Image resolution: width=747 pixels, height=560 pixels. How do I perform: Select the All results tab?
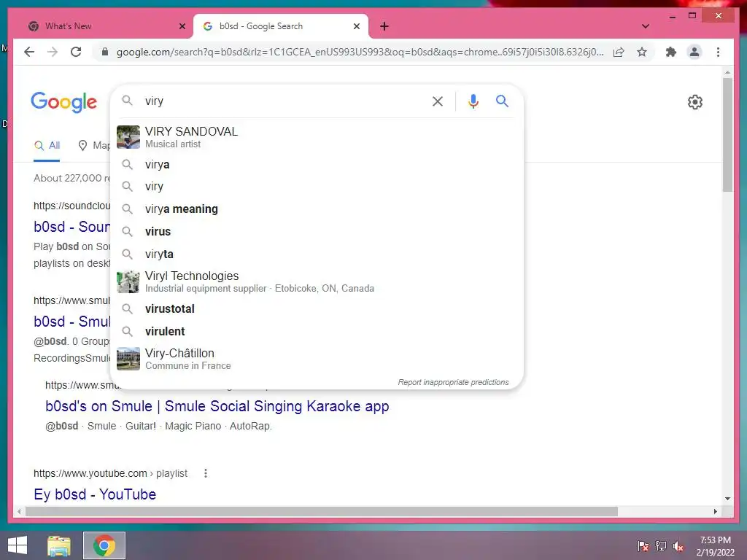pos(47,146)
